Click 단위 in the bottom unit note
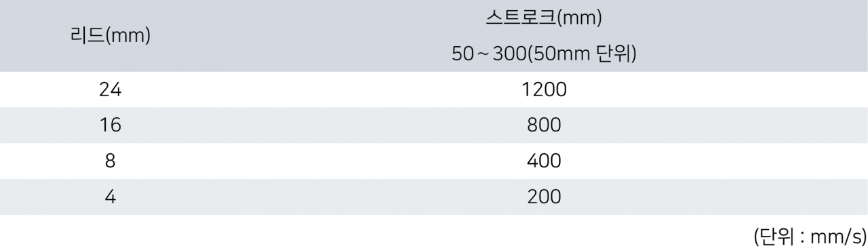The width and height of the screenshot is (868, 248). (776, 236)
